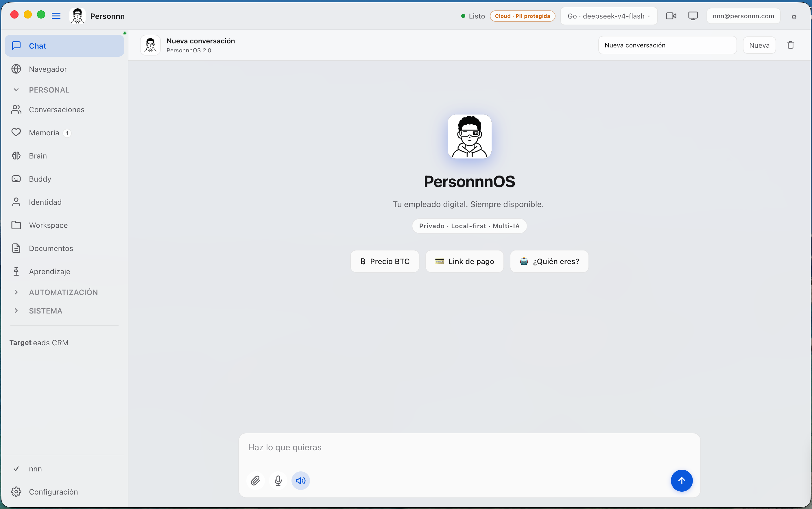
Task: Toggle speaker voice output in the composer
Action: pos(300,480)
